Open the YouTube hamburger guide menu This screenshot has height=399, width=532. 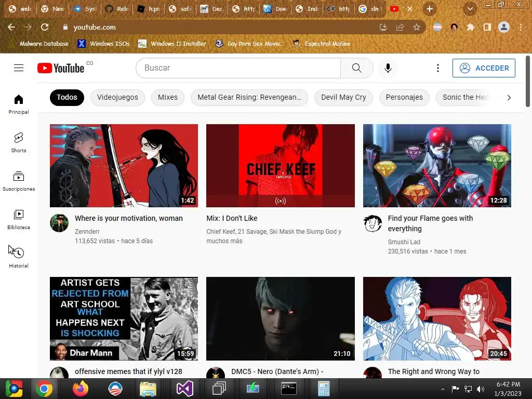(19, 68)
